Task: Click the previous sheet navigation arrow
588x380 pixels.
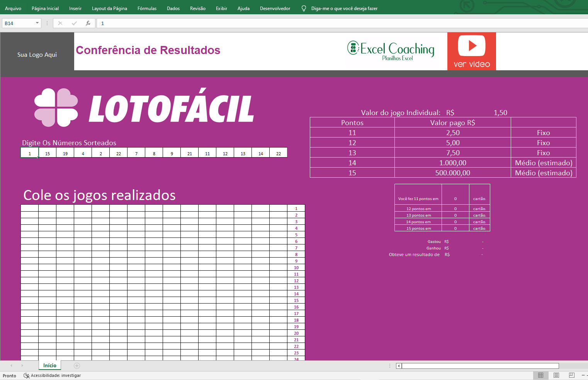Action: pyautogui.click(x=11, y=365)
